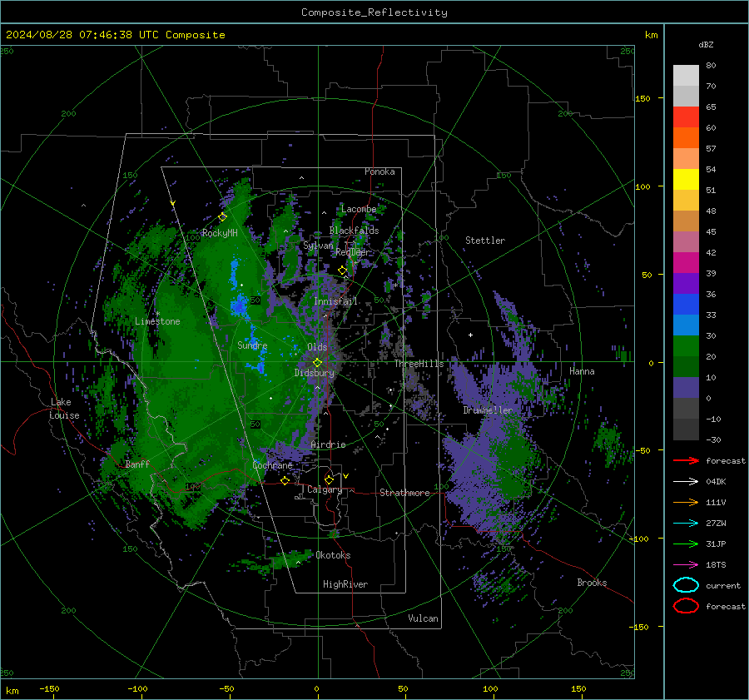Click the yellow diamond marker near RedDeer
The height and width of the screenshot is (700, 749).
pyautogui.click(x=342, y=271)
